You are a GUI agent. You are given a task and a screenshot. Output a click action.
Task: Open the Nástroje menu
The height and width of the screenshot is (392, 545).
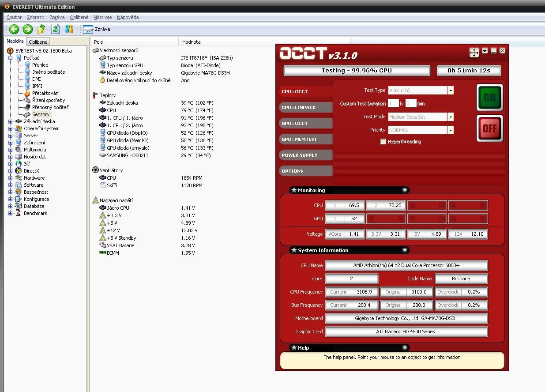tap(103, 17)
